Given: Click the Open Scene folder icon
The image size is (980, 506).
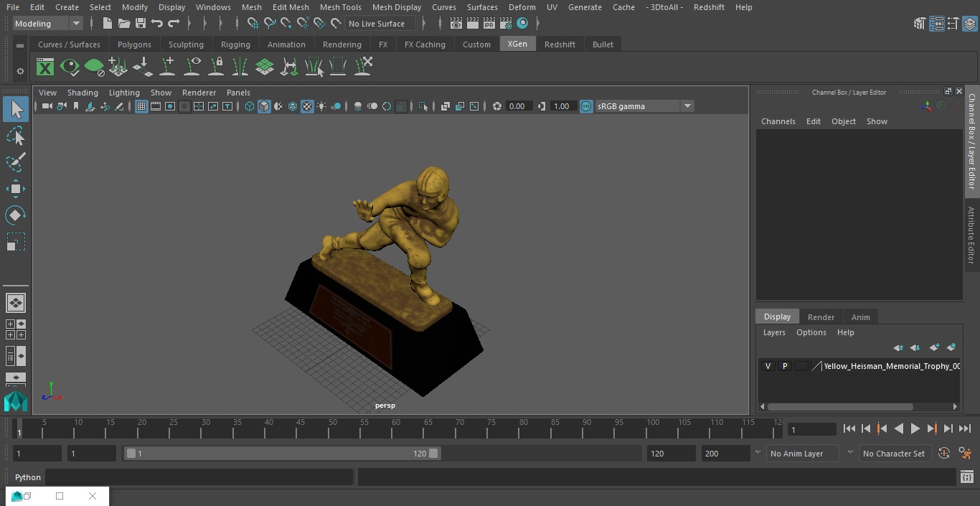Looking at the screenshot, I should coord(123,24).
